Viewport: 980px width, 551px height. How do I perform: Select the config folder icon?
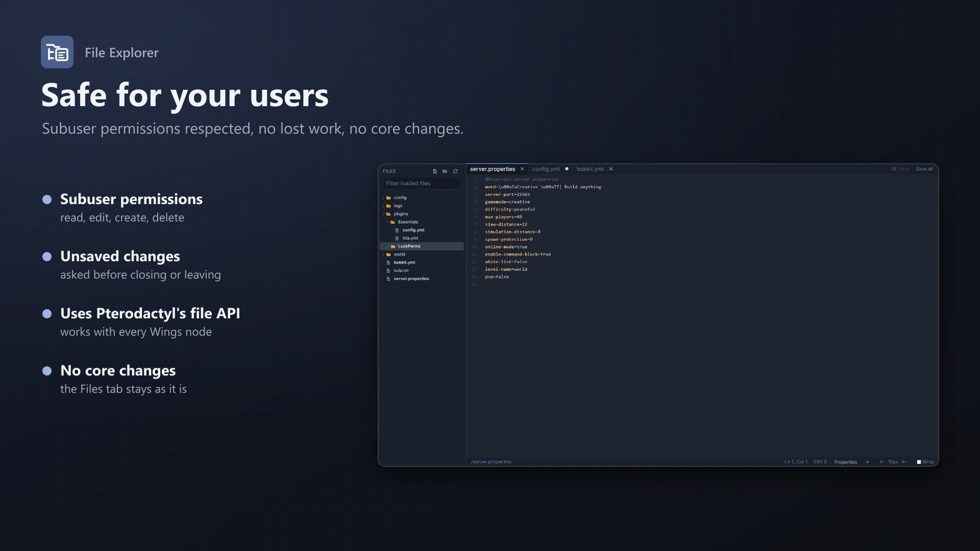[x=388, y=198]
